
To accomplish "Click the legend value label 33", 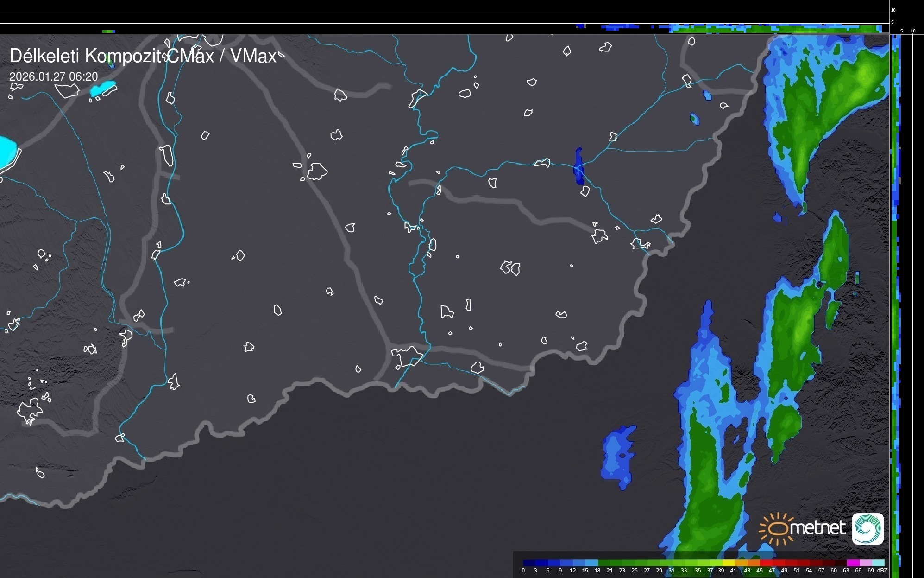I will tap(684, 571).
